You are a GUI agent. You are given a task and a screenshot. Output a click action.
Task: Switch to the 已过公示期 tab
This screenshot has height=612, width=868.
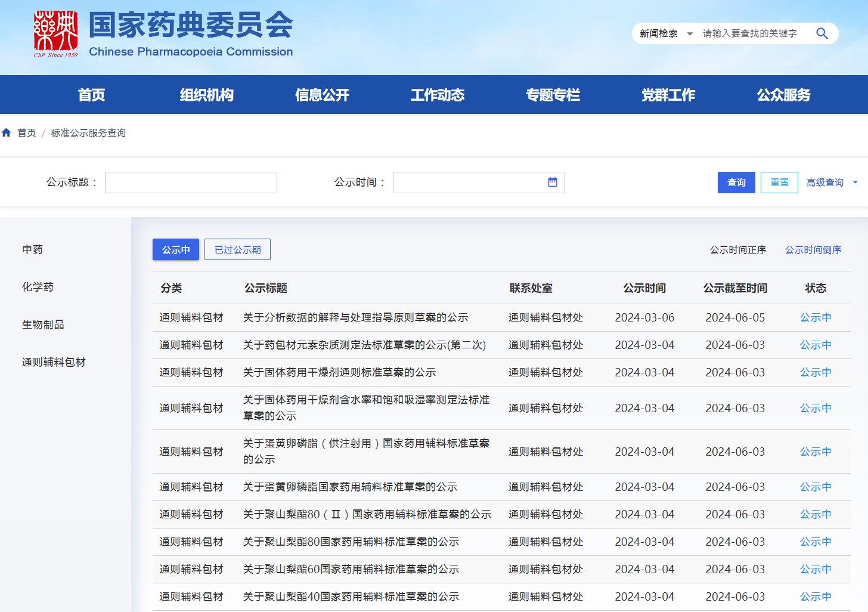coord(237,250)
